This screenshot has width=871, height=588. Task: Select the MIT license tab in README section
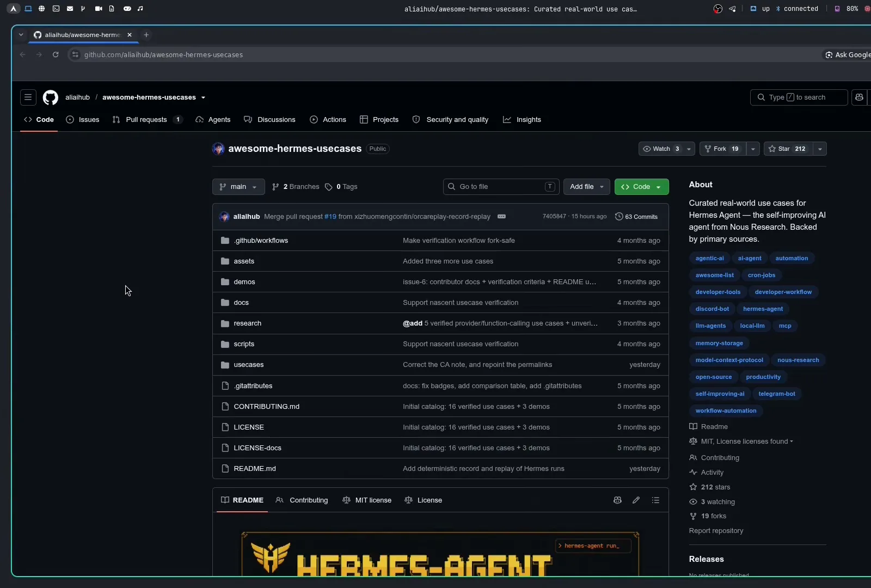click(367, 500)
